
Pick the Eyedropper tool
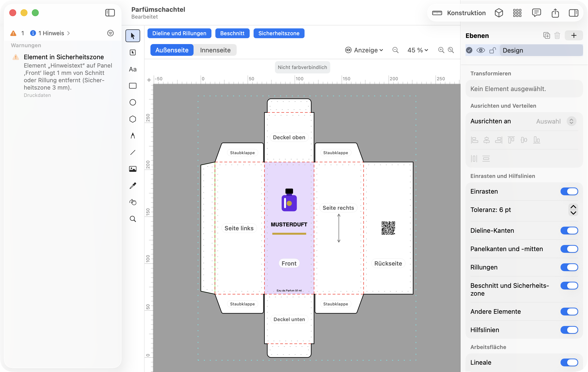coord(133,186)
